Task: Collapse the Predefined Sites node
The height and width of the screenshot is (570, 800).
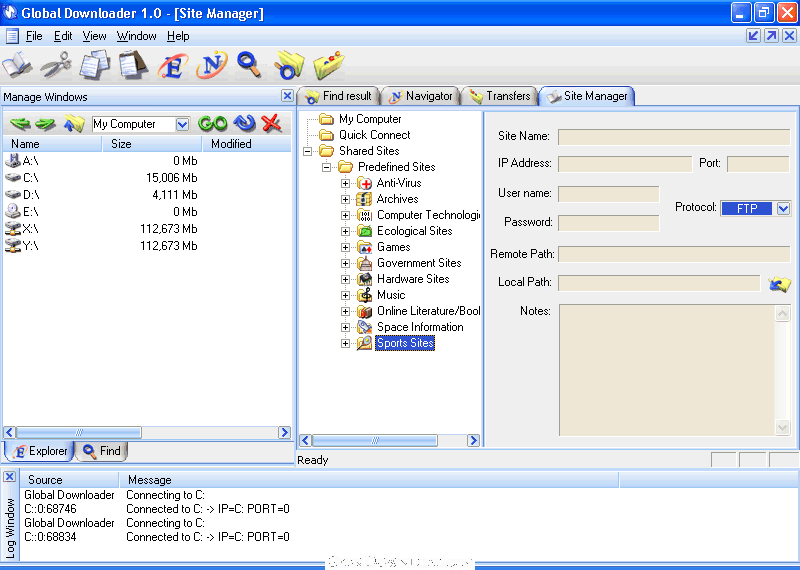Action: tap(327, 167)
